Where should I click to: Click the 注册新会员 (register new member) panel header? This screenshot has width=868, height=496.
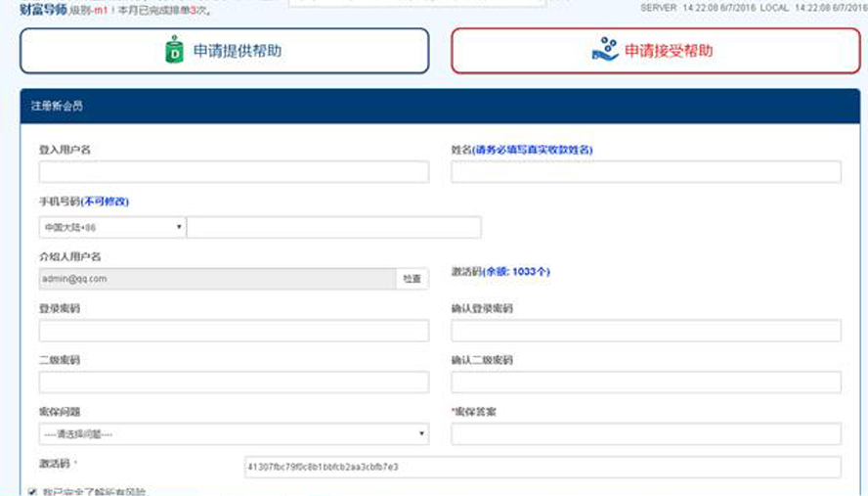440,106
